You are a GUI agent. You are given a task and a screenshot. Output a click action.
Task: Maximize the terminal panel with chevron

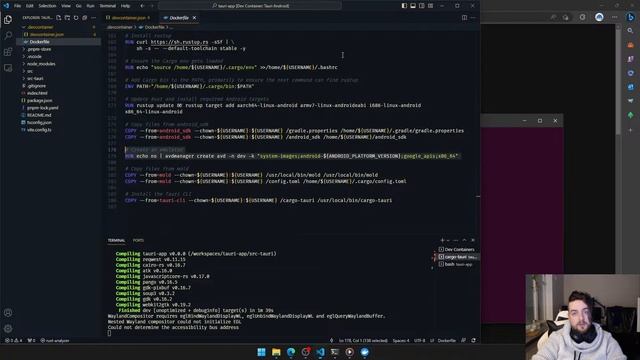pos(464,240)
